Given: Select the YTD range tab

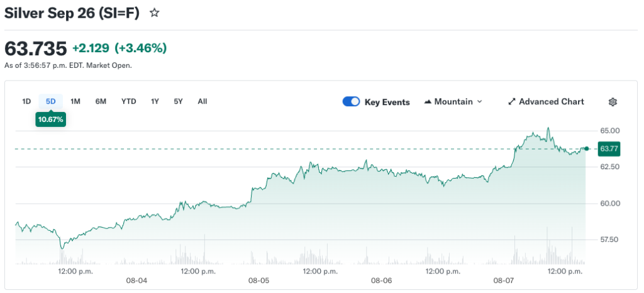Looking at the screenshot, I should 128,101.
